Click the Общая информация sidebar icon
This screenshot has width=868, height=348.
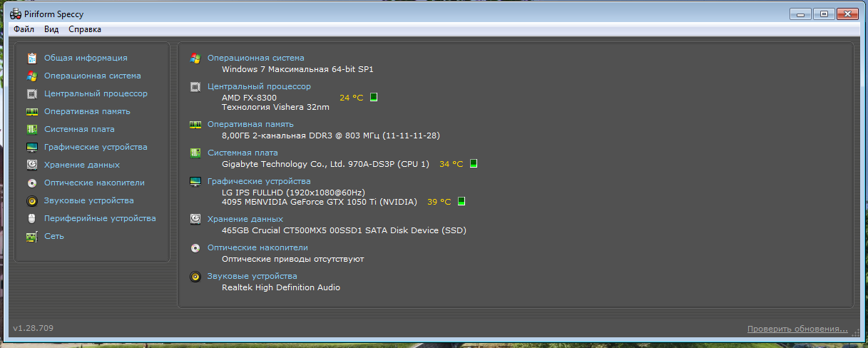tap(31, 58)
